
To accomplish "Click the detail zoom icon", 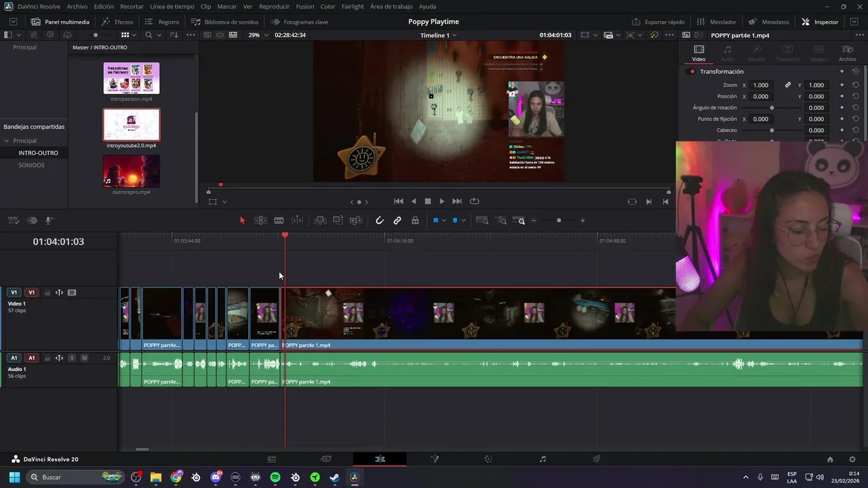I will (x=502, y=220).
